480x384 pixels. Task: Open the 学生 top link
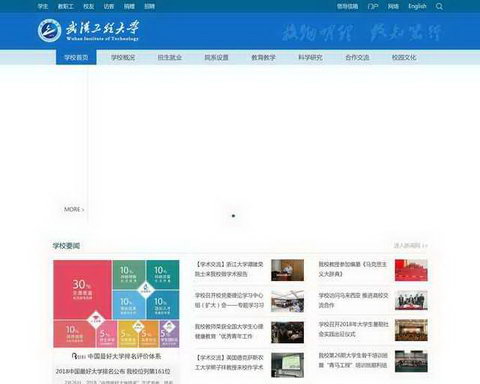(x=43, y=6)
